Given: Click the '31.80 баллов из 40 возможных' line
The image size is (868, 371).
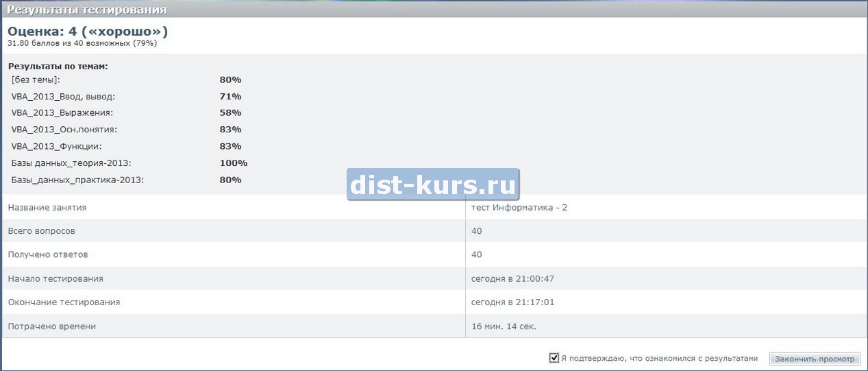Looking at the screenshot, I should [x=82, y=43].
